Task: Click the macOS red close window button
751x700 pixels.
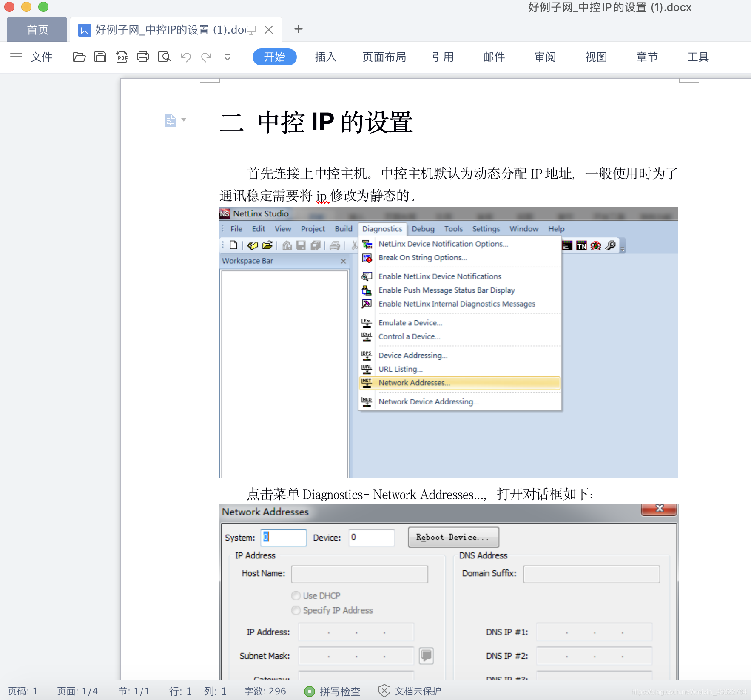Action: click(9, 7)
